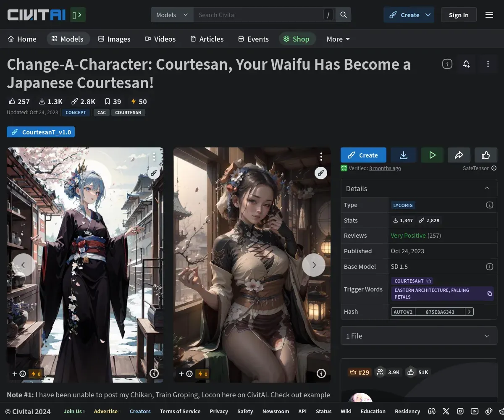
Task: Copy the COURTESANT trigger word
Action: click(412, 281)
